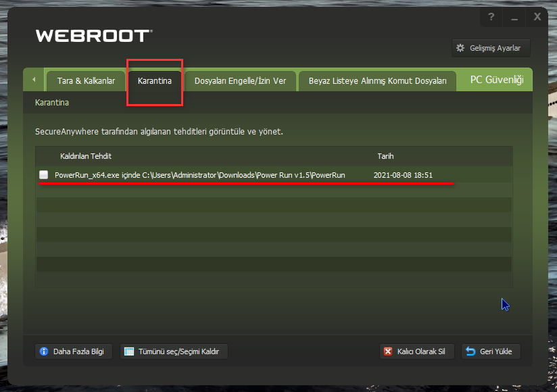
Task: Click the 2021-08-08 18:51 date cell
Action: tap(403, 175)
